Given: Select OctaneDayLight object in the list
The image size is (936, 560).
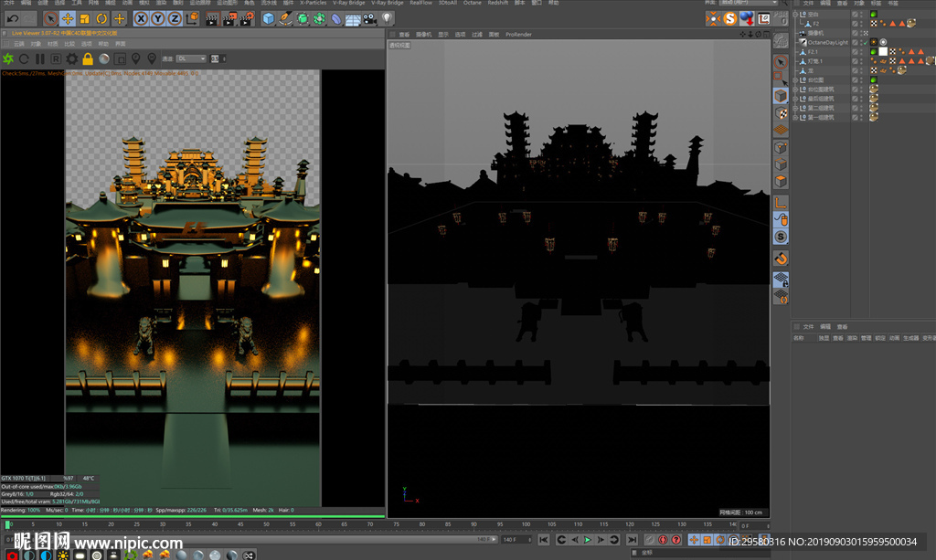Looking at the screenshot, I should click(826, 42).
